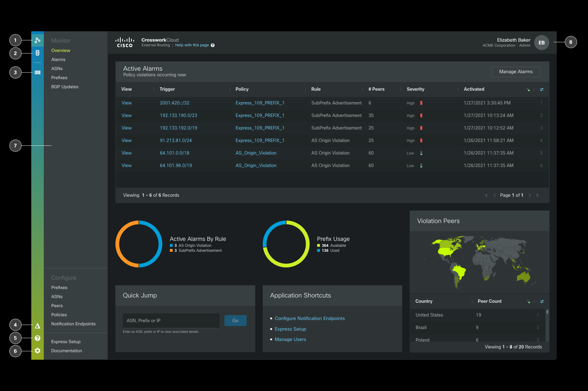Open AS_Origin_Violation policy for 64.101.0.0/18 row

point(256,153)
